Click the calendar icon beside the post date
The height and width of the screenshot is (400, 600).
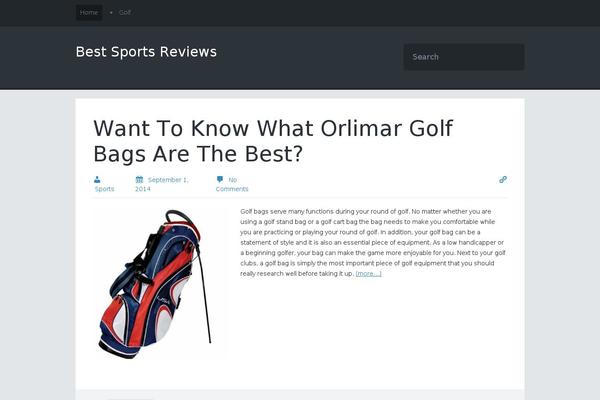[139, 180]
